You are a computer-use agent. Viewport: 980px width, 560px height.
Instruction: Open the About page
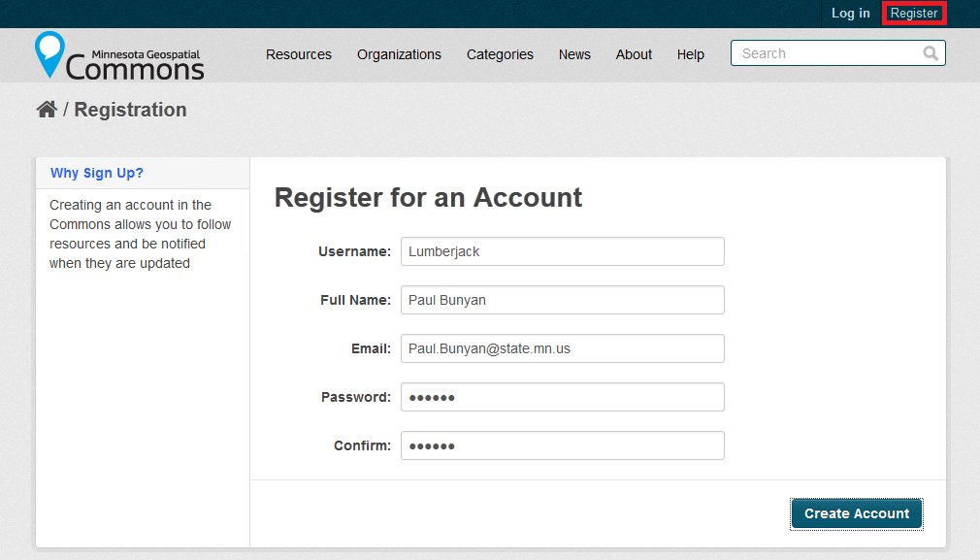[634, 54]
